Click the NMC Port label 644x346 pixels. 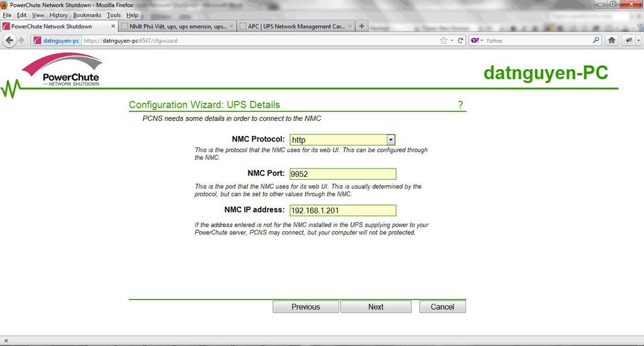click(266, 173)
